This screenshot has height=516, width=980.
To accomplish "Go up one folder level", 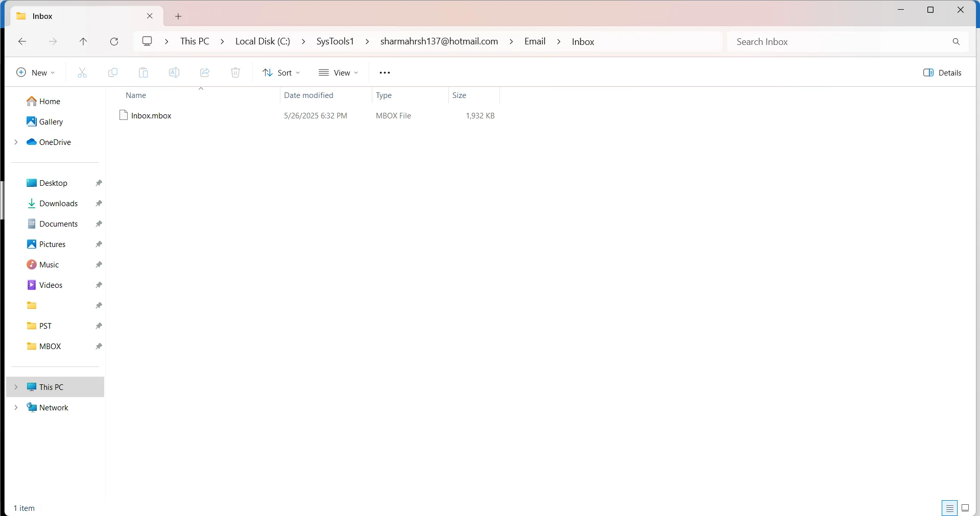I will point(83,41).
